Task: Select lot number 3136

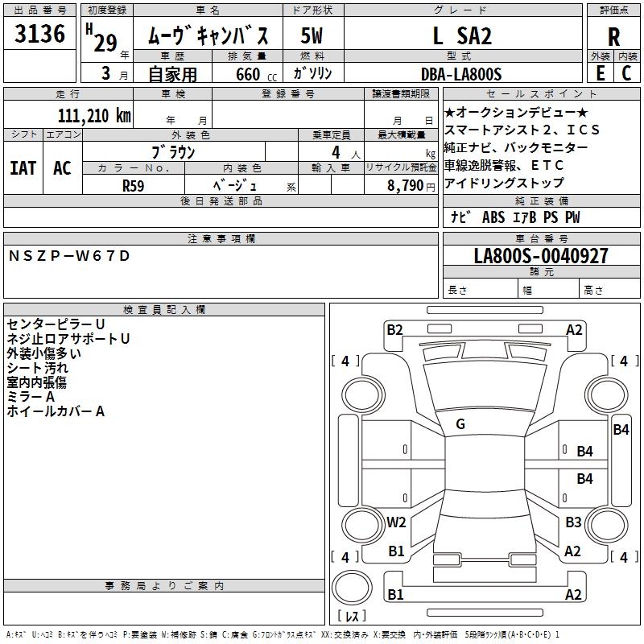Action: coord(39,35)
